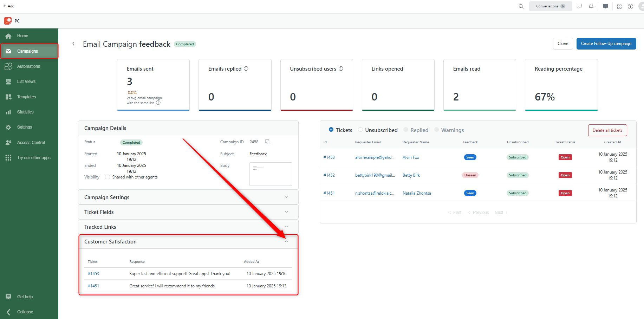Screen dimensions: 644x319
Task: Open the search magnifier icon
Action: pos(521,6)
